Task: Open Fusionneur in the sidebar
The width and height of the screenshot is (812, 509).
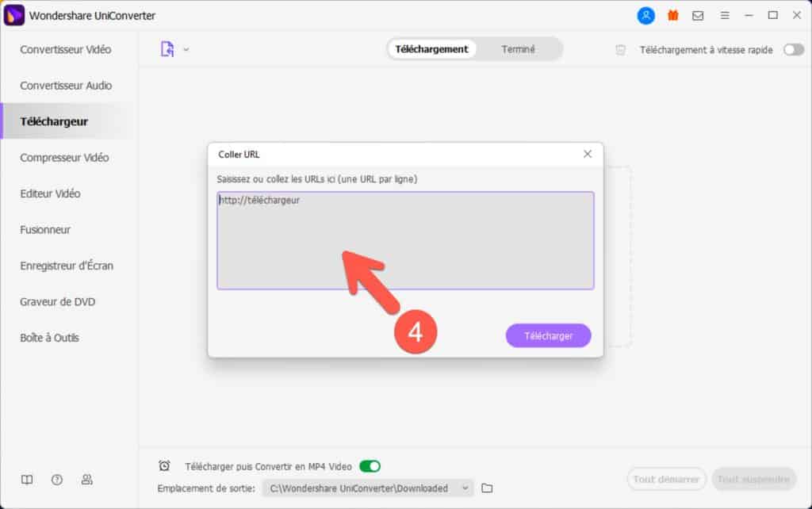Action: pyautogui.click(x=45, y=229)
